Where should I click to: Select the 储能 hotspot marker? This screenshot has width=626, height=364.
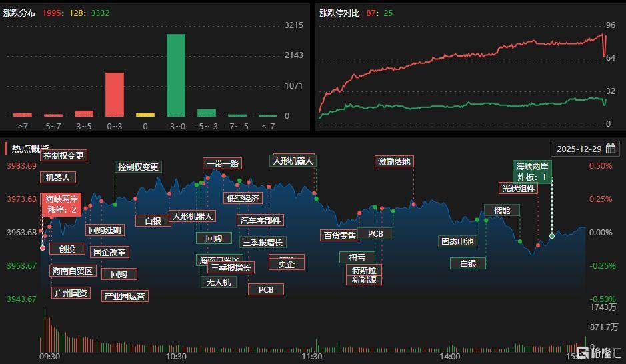click(501, 210)
